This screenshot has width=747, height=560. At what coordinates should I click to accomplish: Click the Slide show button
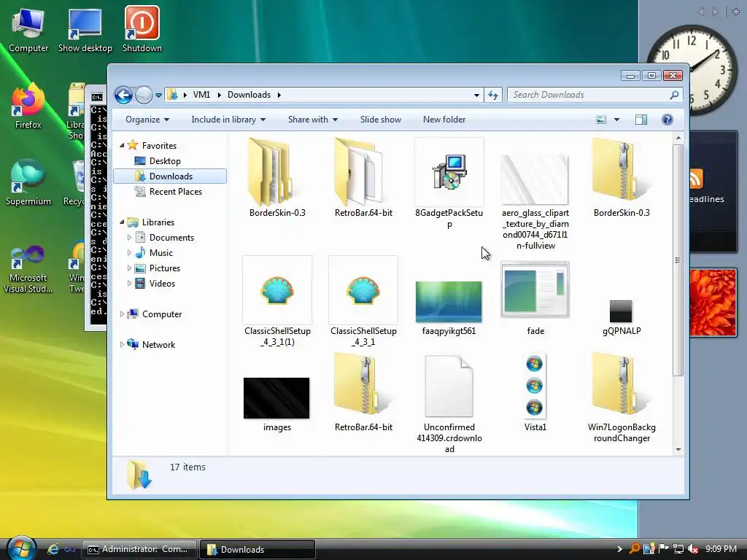coord(381,120)
